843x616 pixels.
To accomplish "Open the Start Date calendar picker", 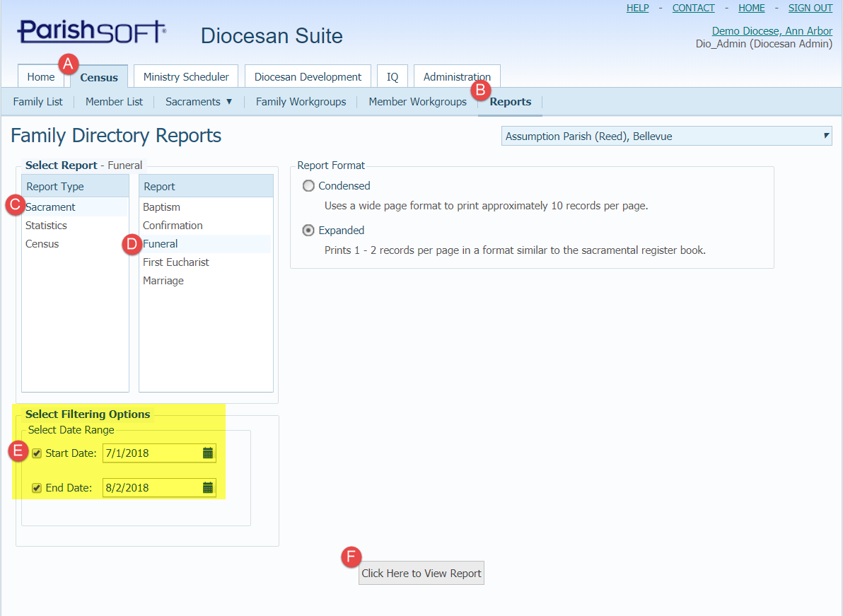I will (x=207, y=453).
